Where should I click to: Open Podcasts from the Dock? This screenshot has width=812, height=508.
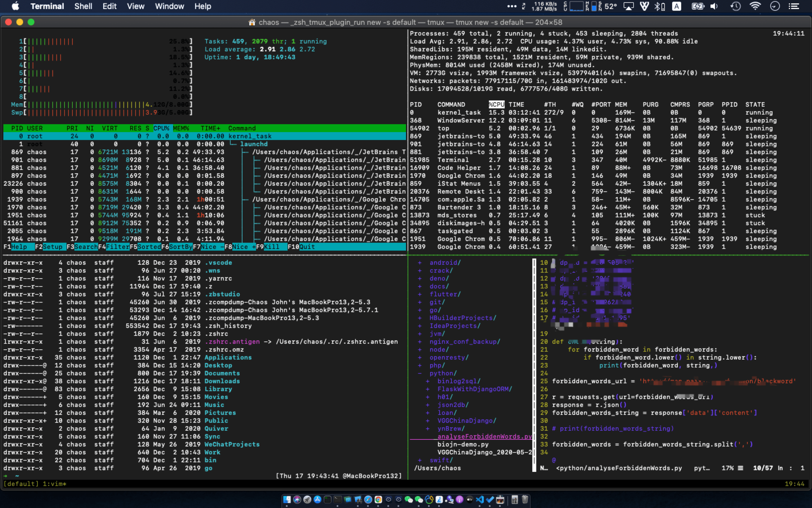coord(460,500)
